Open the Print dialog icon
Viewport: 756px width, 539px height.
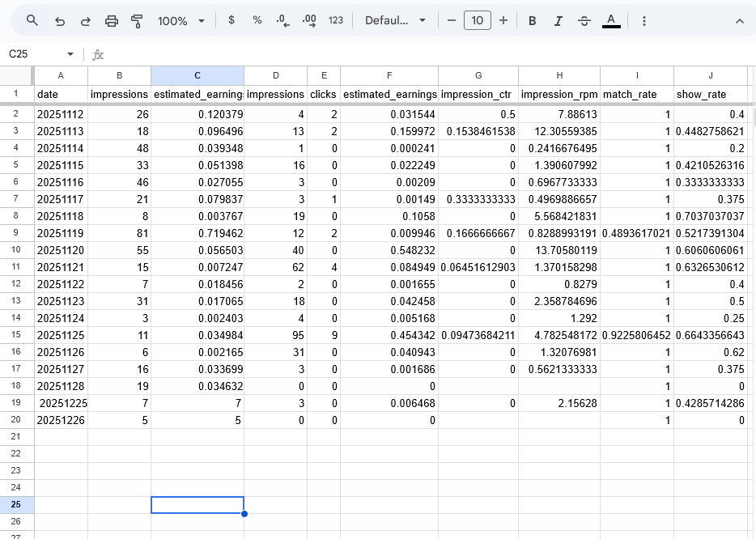[x=112, y=22]
